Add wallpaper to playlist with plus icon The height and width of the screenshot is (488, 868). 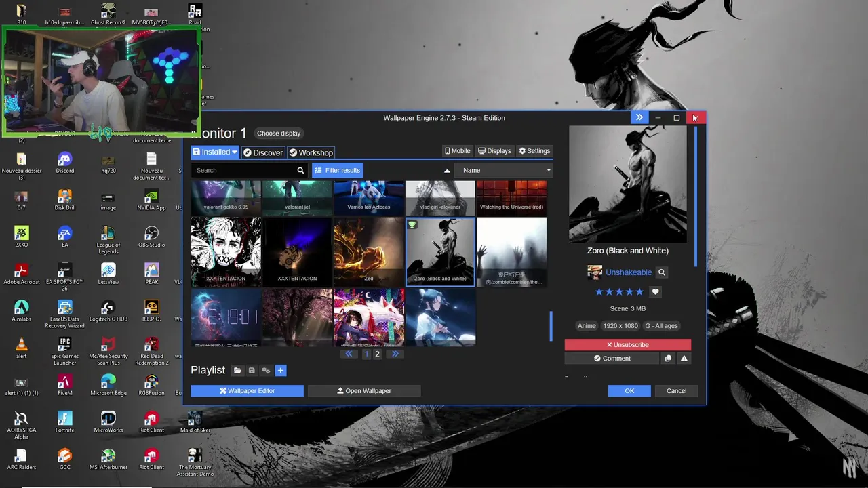281,371
